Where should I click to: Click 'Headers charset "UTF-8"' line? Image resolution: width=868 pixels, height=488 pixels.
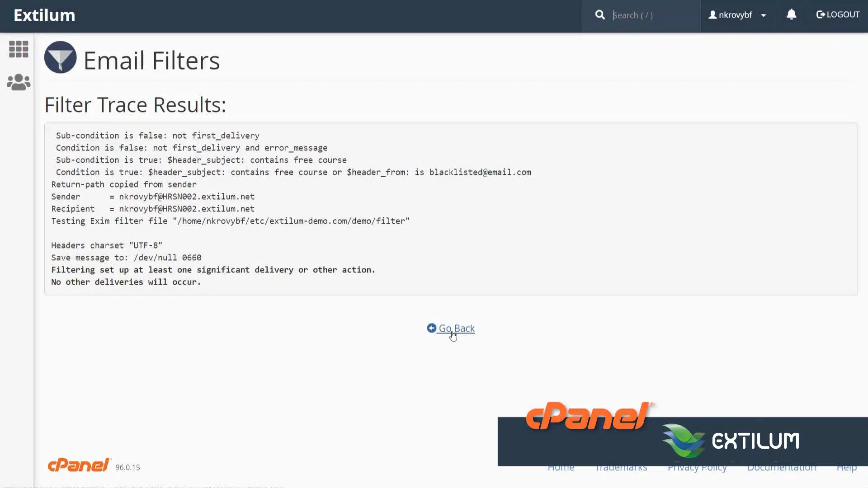point(107,245)
